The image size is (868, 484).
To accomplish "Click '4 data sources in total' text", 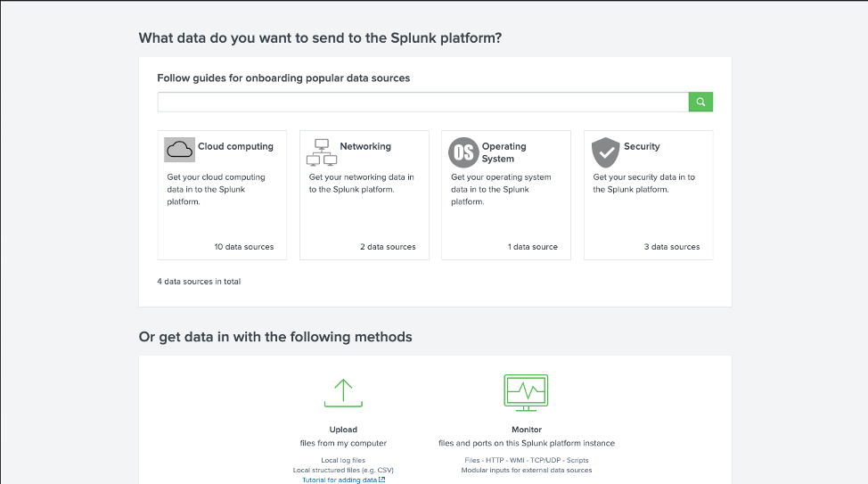I will coord(199,282).
